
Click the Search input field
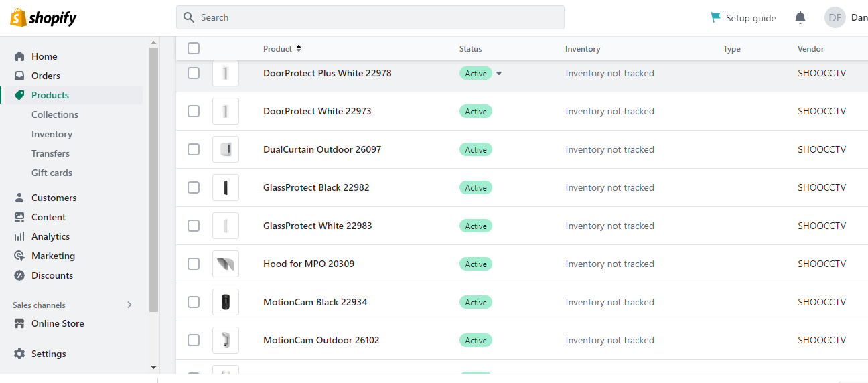[x=375, y=17]
